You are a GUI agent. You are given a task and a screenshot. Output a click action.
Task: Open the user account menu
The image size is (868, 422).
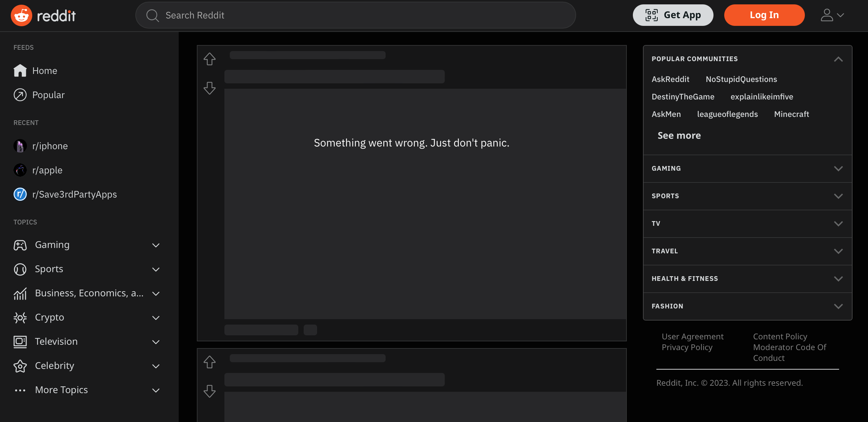click(831, 15)
